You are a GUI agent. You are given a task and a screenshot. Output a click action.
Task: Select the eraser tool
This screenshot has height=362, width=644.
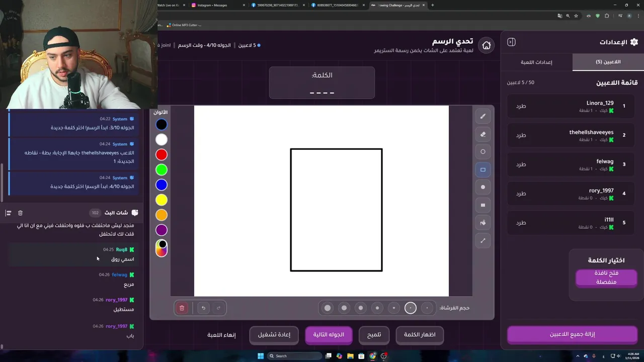point(483,134)
